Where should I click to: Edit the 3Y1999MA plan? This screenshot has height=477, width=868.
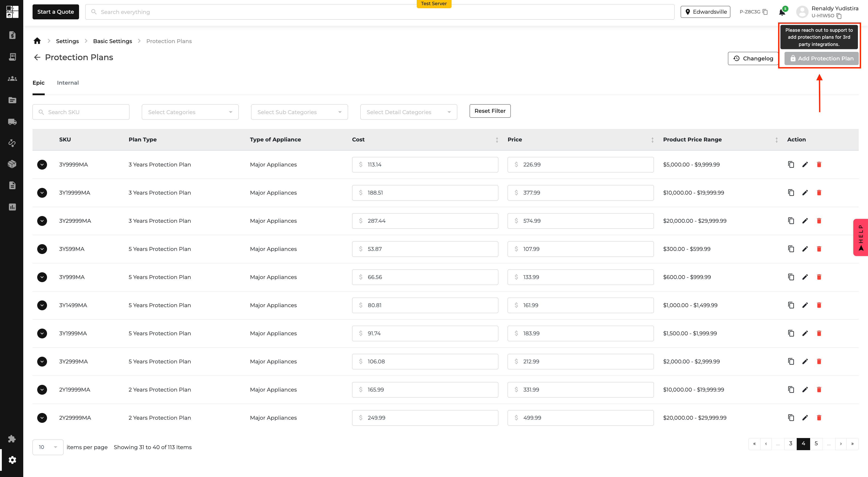click(x=805, y=333)
